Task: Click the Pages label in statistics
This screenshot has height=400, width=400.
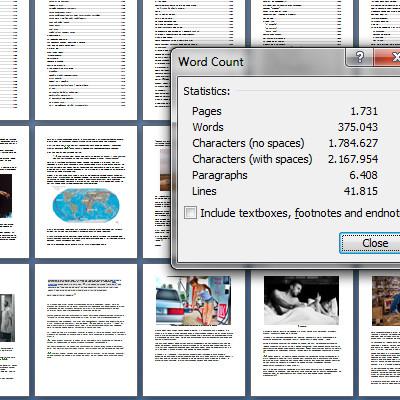Action: coord(207,111)
